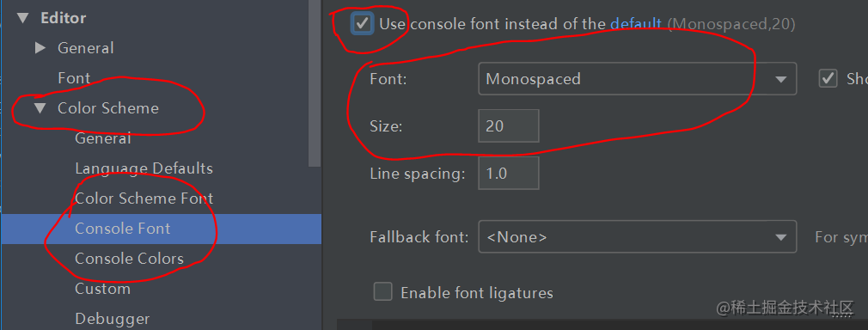
Task: Open the Fallback font dropdown arrow
Action: [x=781, y=237]
